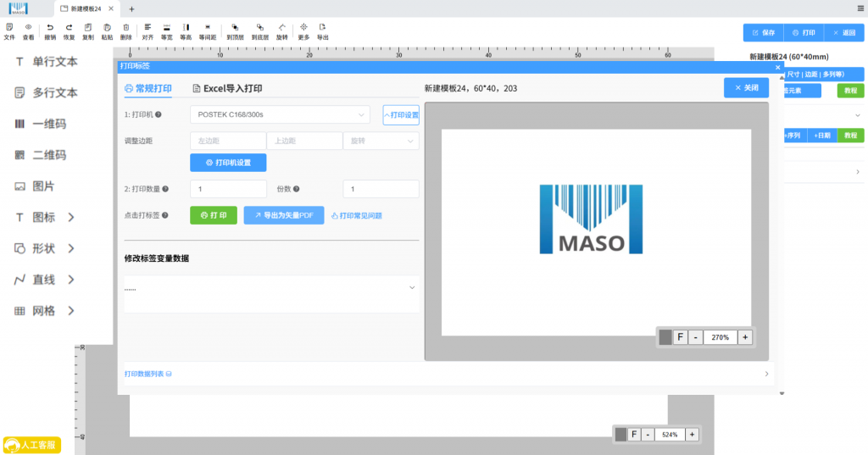Open the 打印常见问题 link
868x455 pixels.
tap(357, 215)
